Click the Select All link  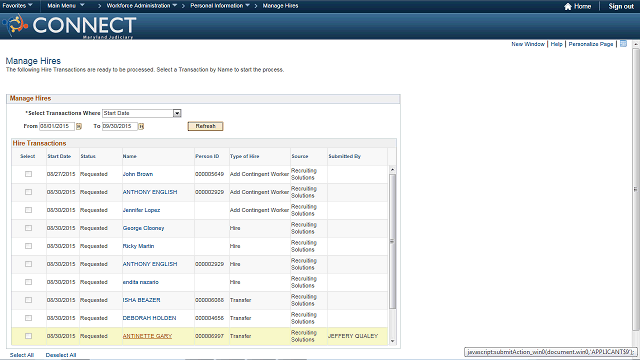[x=22, y=355]
